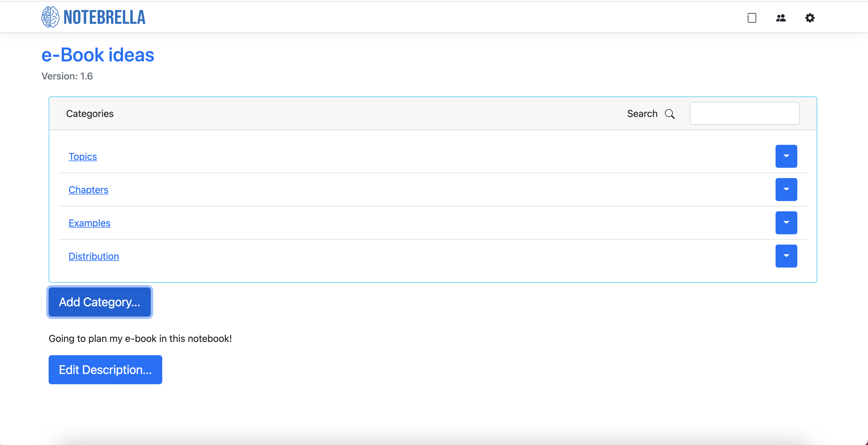Open the Examples row dropdown arrow
The width and height of the screenshot is (868, 445).
(786, 223)
